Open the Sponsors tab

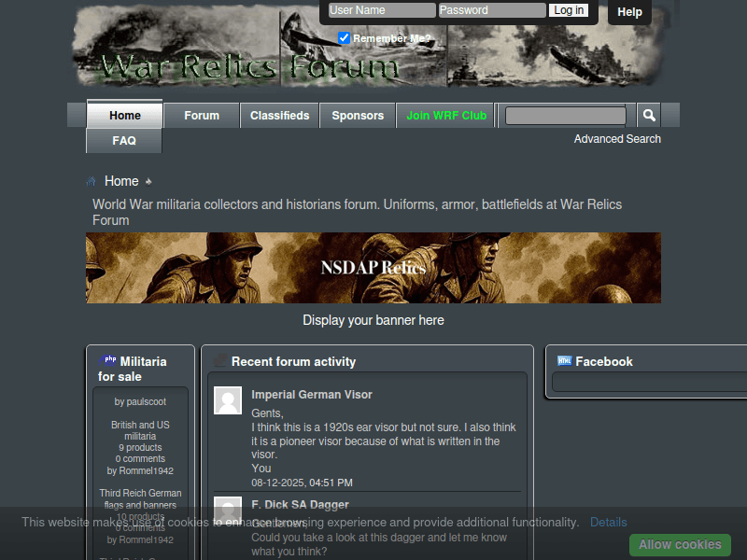(358, 116)
